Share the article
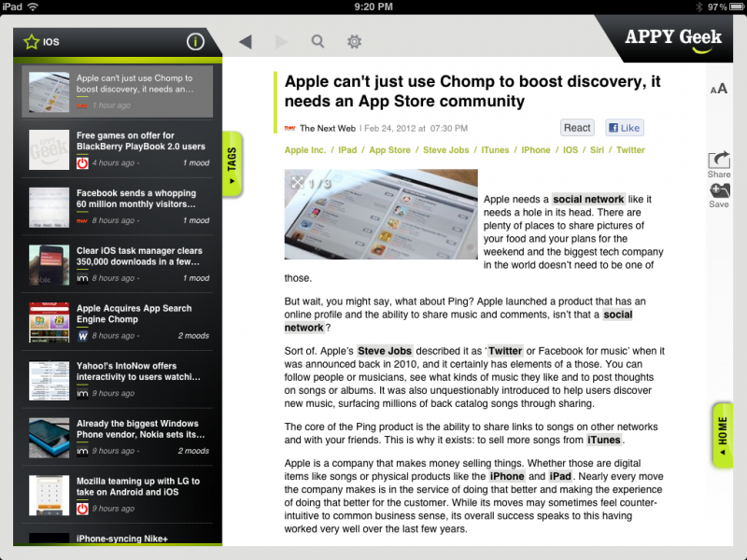Viewport: 747px width, 560px height. pyautogui.click(x=719, y=164)
